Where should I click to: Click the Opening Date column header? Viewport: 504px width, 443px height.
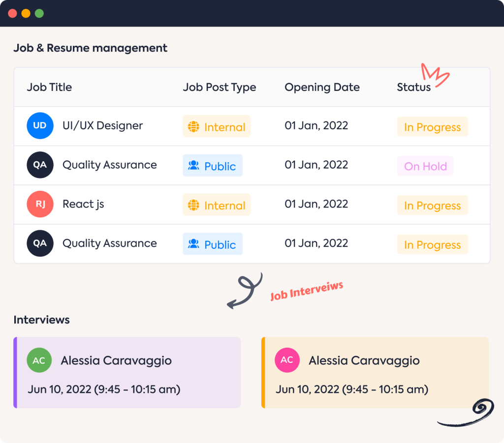(x=322, y=87)
